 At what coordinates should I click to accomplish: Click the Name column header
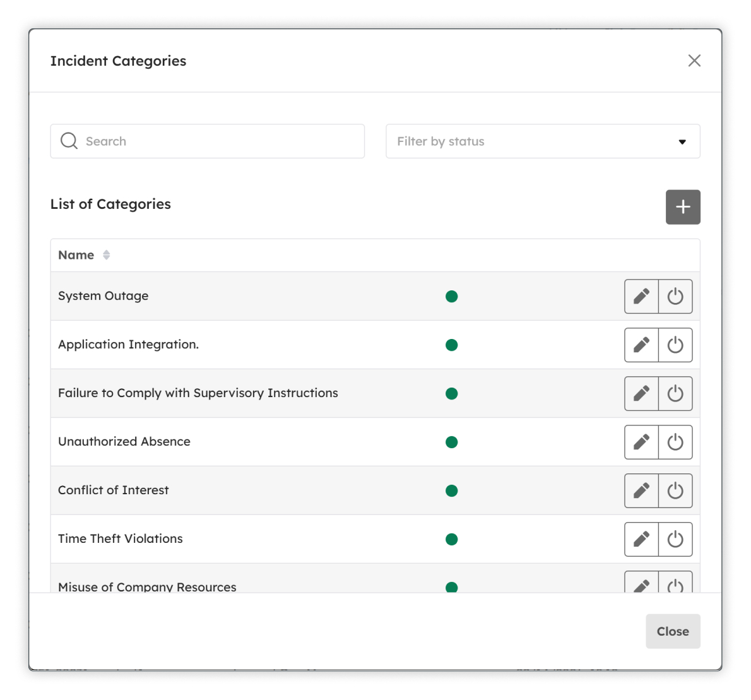76,255
